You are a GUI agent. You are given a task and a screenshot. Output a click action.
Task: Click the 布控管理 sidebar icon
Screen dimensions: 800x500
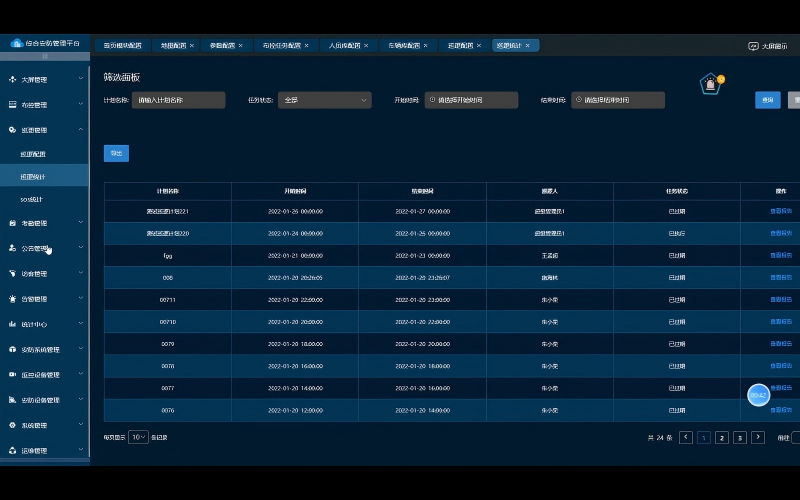12,104
